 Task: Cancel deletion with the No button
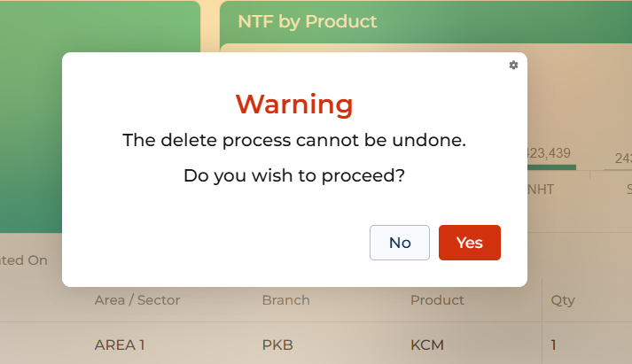(x=400, y=243)
